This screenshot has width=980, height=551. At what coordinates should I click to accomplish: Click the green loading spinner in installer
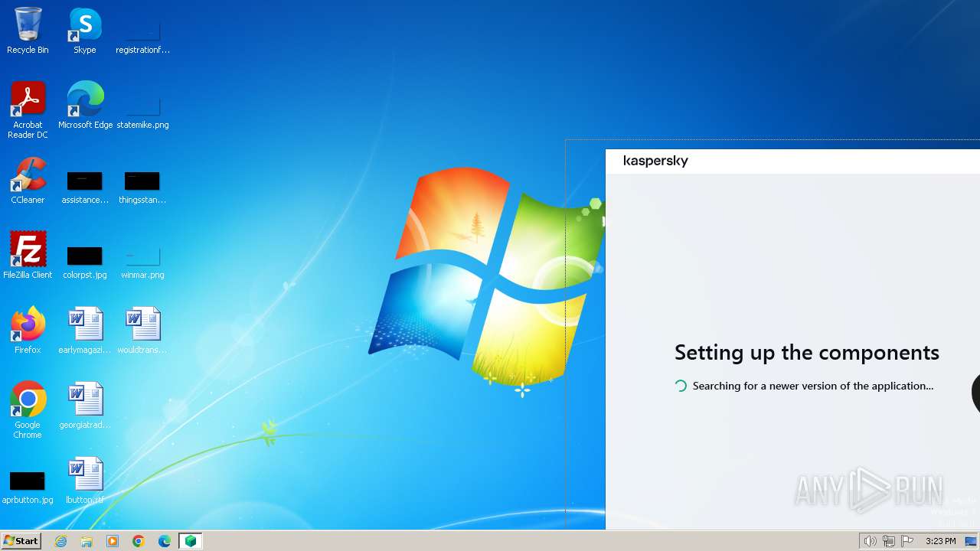coord(680,386)
